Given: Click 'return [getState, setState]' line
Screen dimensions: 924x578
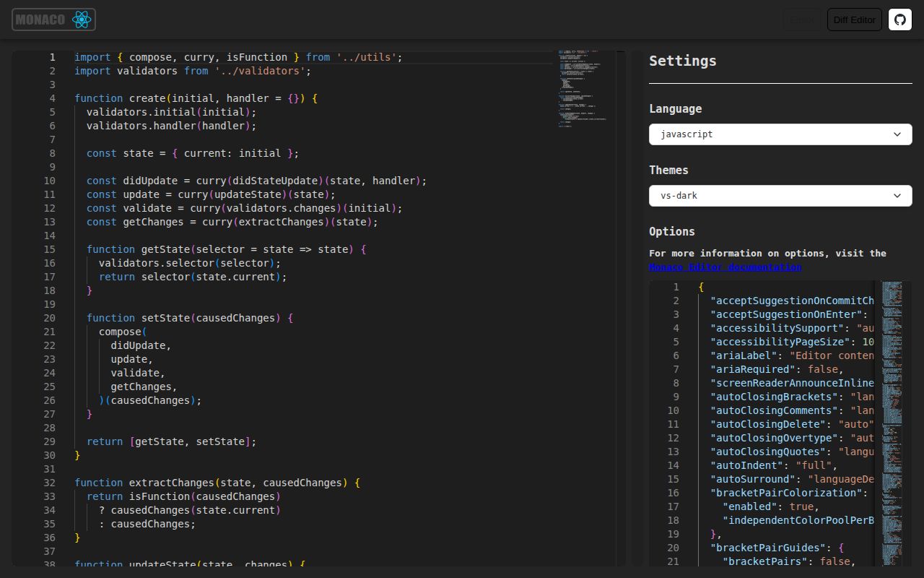Looking at the screenshot, I should tap(171, 441).
